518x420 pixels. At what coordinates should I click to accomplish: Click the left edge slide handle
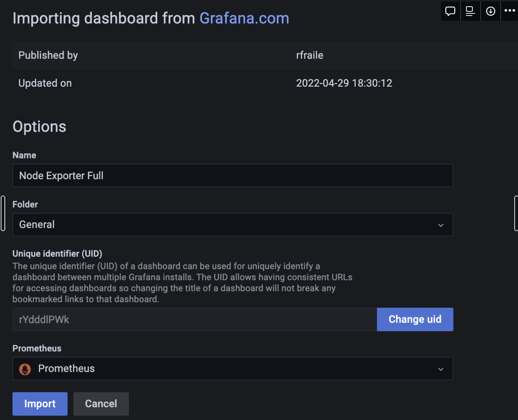pos(3,213)
